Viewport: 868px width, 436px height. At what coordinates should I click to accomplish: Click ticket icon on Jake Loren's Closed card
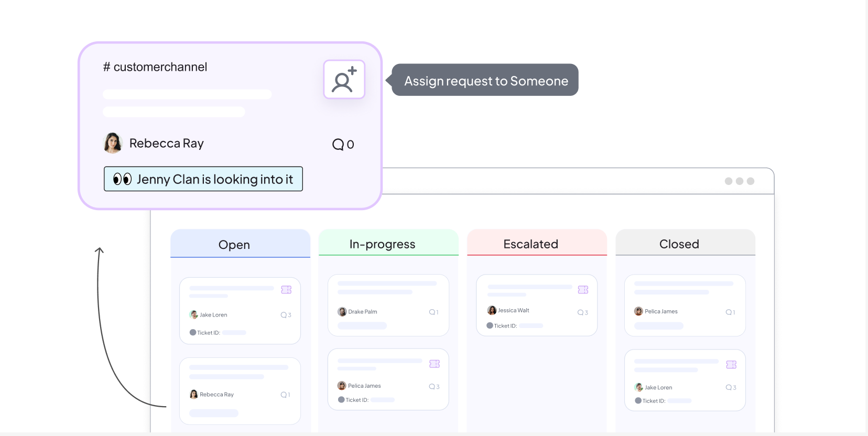click(x=731, y=365)
